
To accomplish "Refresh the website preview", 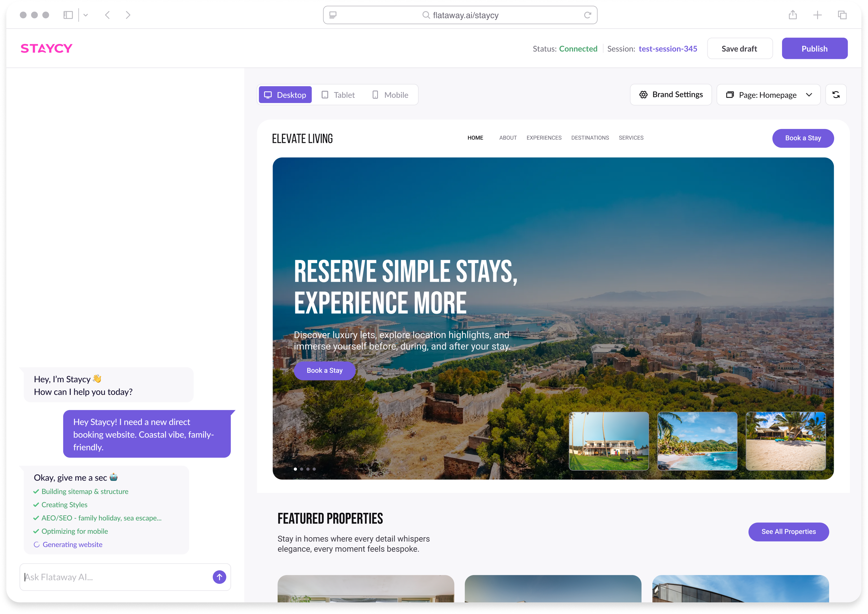I will [836, 95].
